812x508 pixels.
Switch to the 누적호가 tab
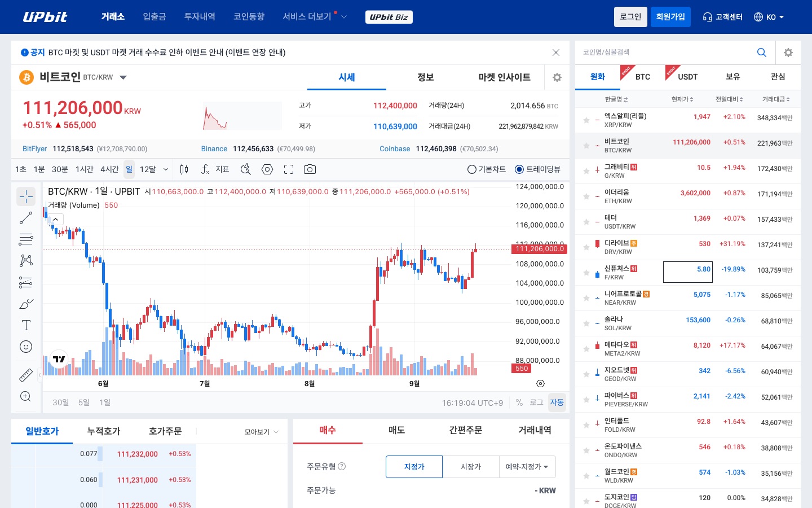point(104,431)
